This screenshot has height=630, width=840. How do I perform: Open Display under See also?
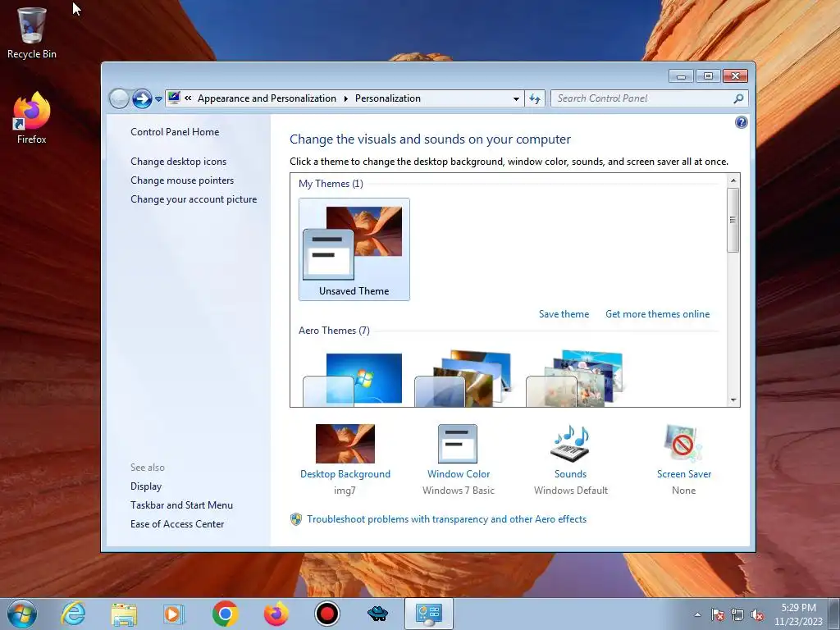146,486
